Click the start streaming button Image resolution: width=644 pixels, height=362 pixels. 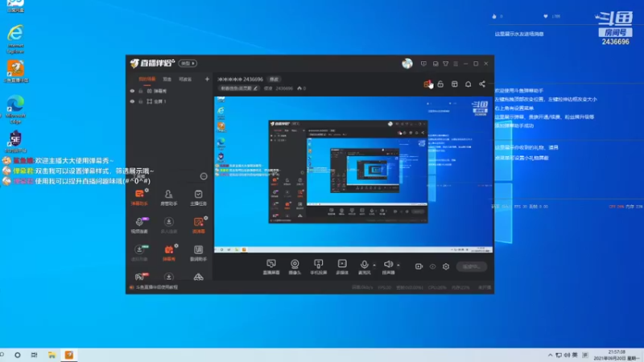472,266
